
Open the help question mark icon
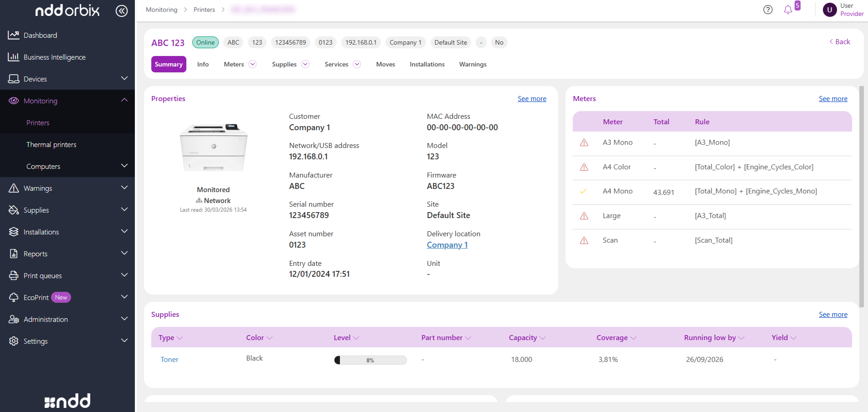pyautogui.click(x=768, y=10)
